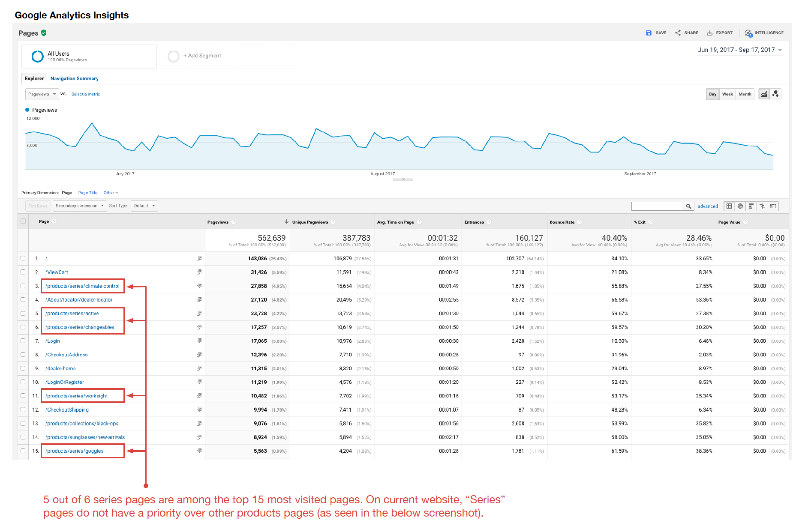The width and height of the screenshot is (811, 532).
Task: Open goggles row external link icon
Action: (199, 451)
